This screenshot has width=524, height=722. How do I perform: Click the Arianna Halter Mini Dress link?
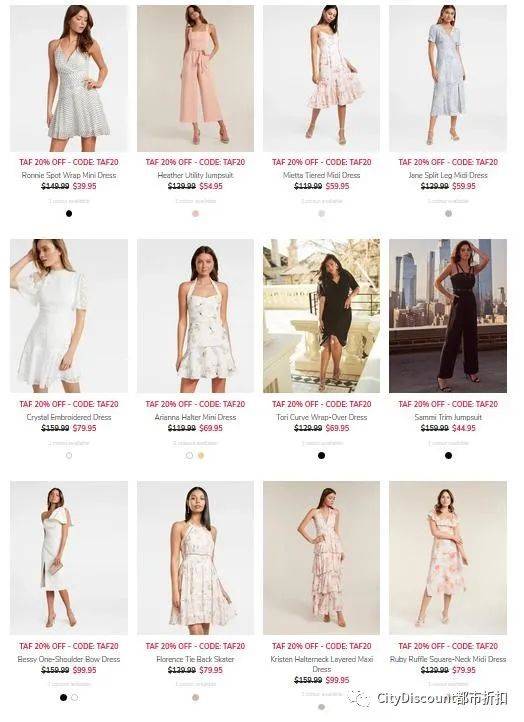(x=195, y=417)
